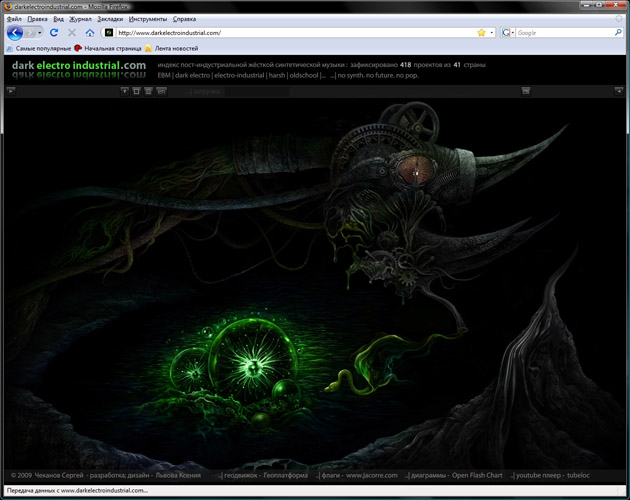Open the Инструменты menu
This screenshot has height=500, width=630.
(148, 19)
